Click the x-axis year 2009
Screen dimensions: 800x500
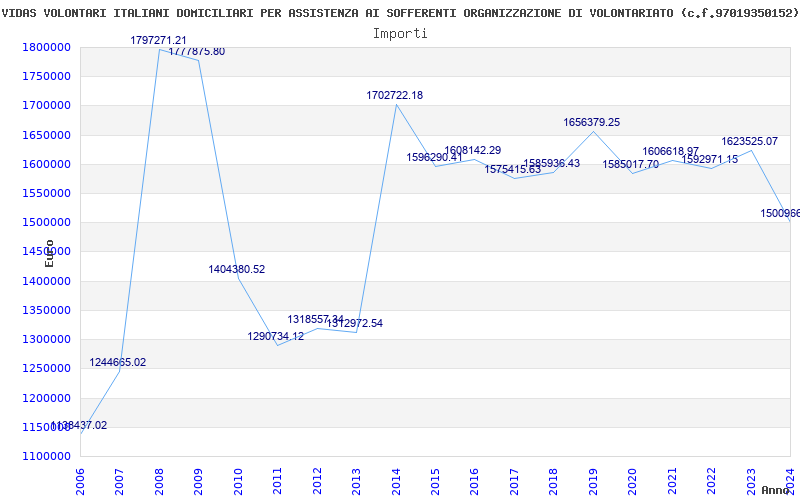(x=198, y=481)
